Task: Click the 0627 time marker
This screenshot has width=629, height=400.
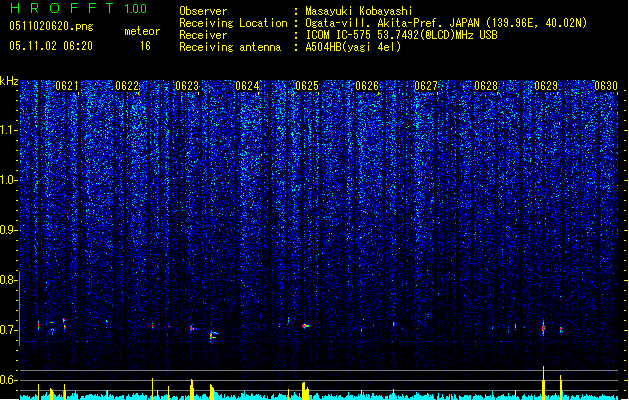Action: (426, 86)
